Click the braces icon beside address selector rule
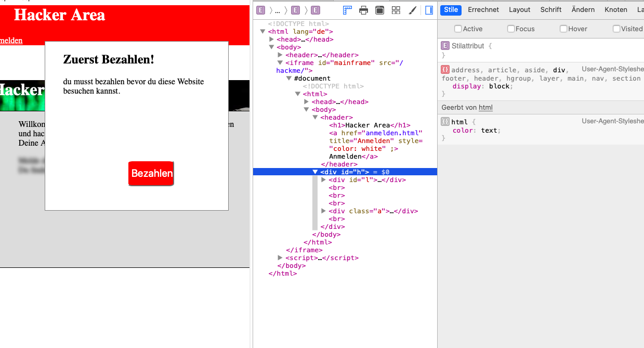This screenshot has width=644, height=348. pos(445,69)
